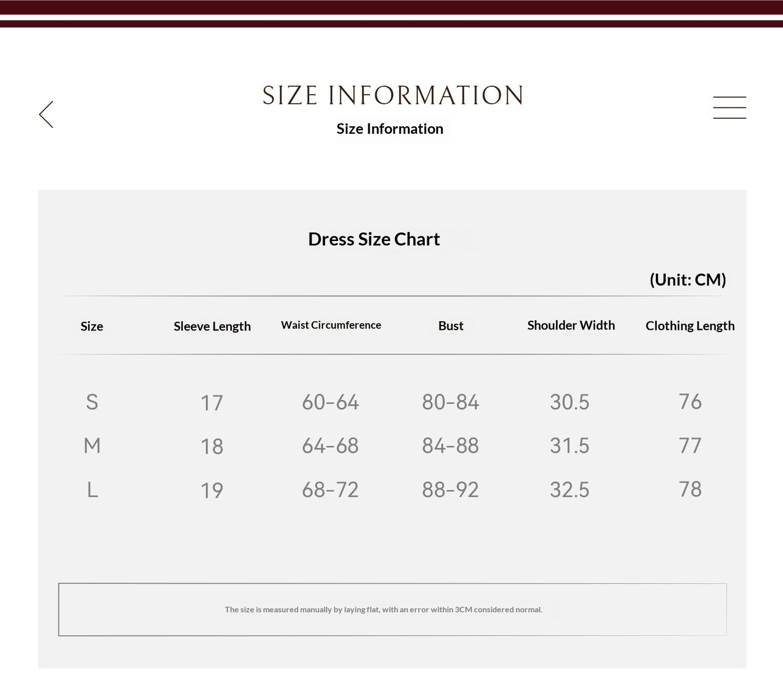
Task: Click the measurement error note text
Action: click(384, 610)
